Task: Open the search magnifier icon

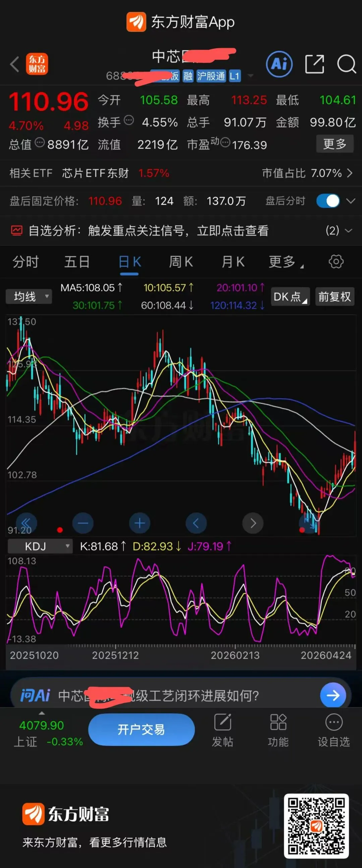Action: click(347, 64)
